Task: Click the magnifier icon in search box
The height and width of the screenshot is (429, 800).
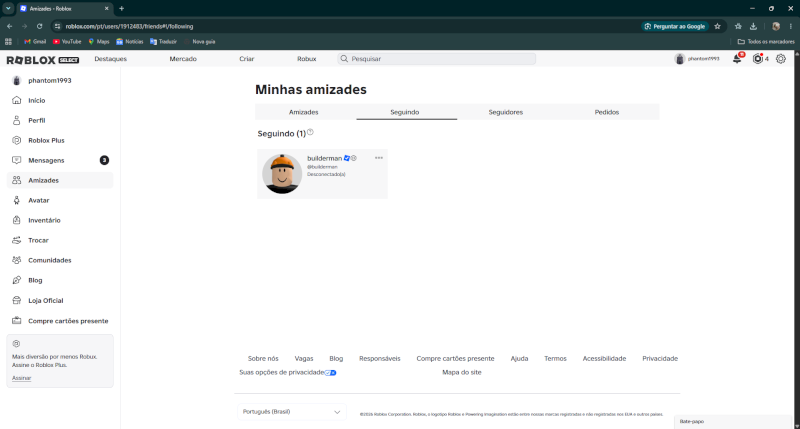Action: (344, 59)
